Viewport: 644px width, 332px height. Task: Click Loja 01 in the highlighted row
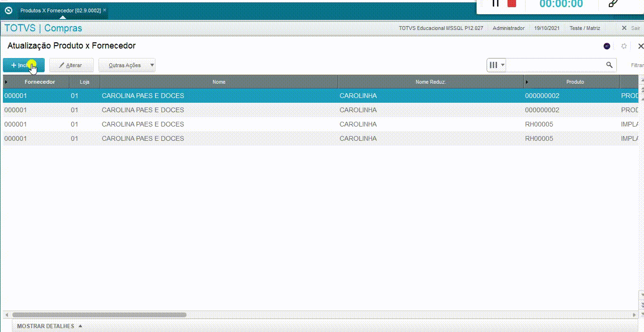click(x=75, y=96)
